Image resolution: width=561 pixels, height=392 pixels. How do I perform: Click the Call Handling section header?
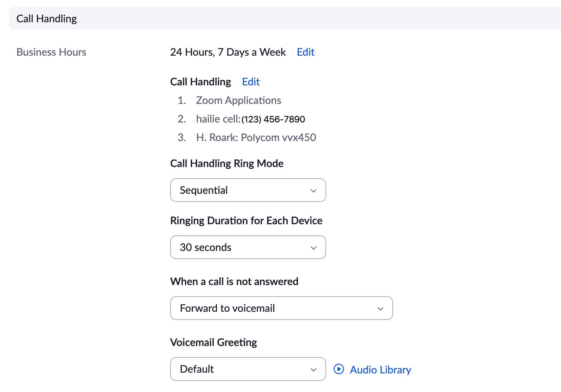tap(47, 19)
